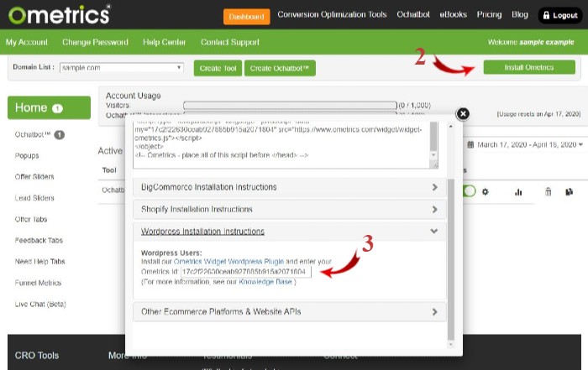Open Need Help Tabs in the sidebar
588x370 pixels.
(39, 262)
